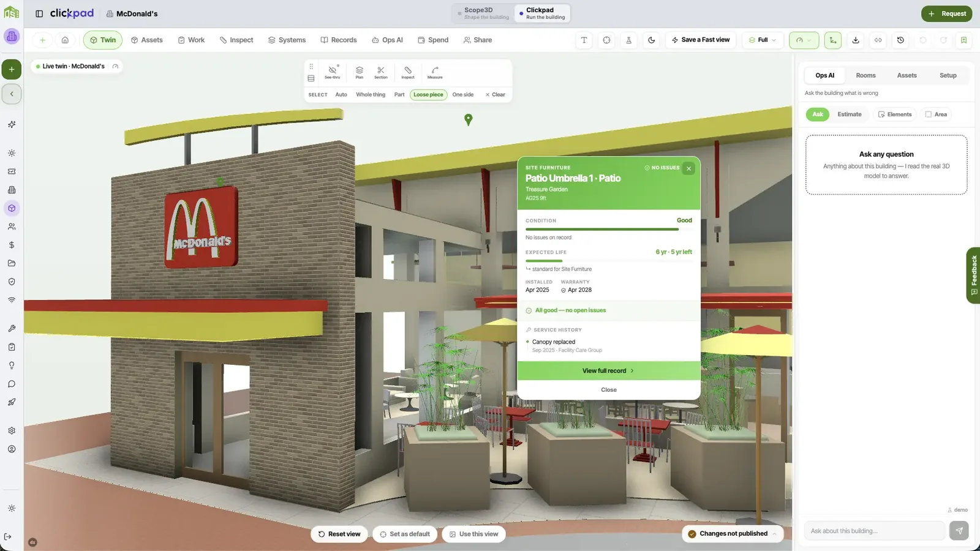Open the version history clock icon
This screenshot has width=980, height=551.
coord(900,40)
